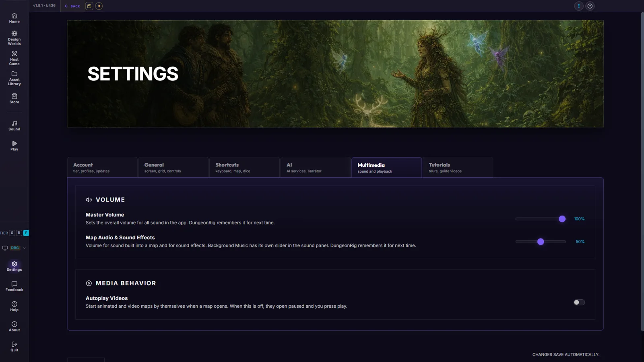Click the DBG badge
Screen dimensions: 644x362
click(x=15, y=248)
